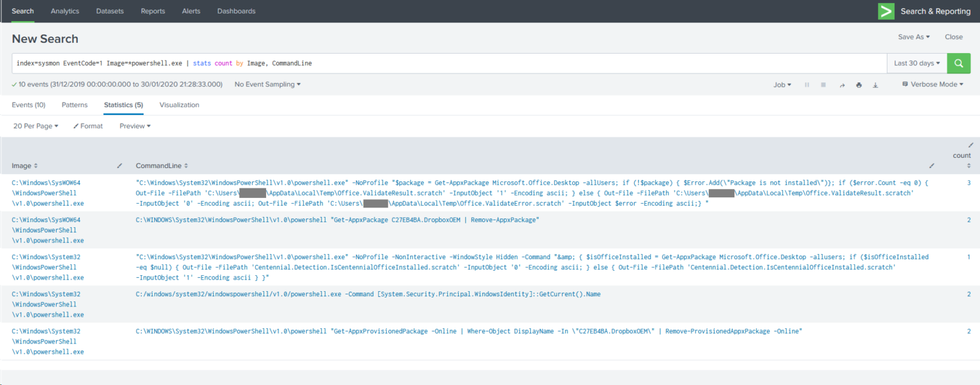Expand the No Event Sampling dropdown
Viewport: 980px width, 385px height.
point(267,84)
